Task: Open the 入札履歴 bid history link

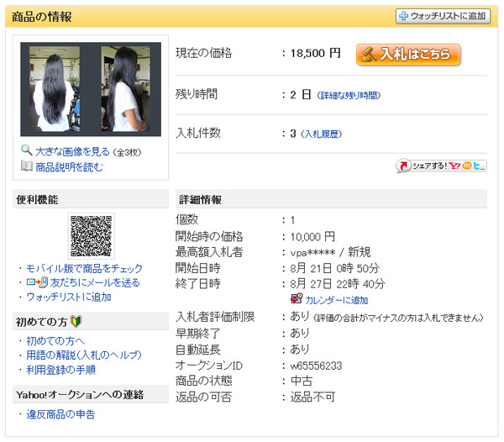Action: 321,134
